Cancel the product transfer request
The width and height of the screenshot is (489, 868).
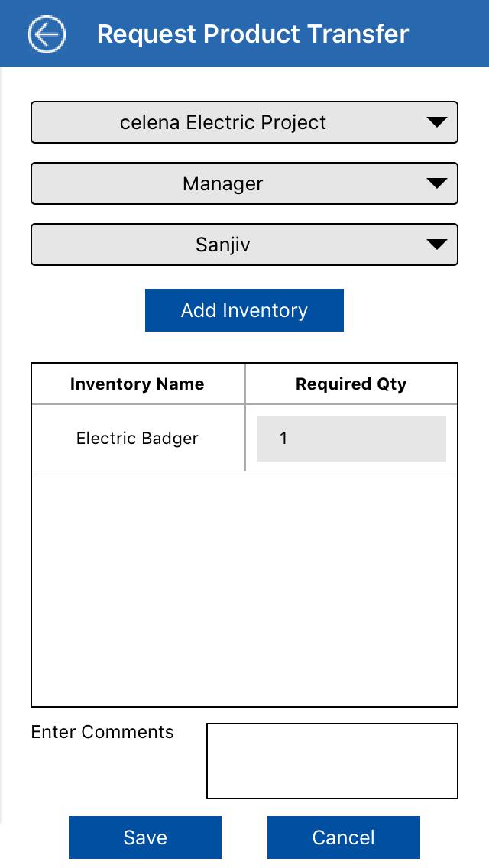[344, 837]
